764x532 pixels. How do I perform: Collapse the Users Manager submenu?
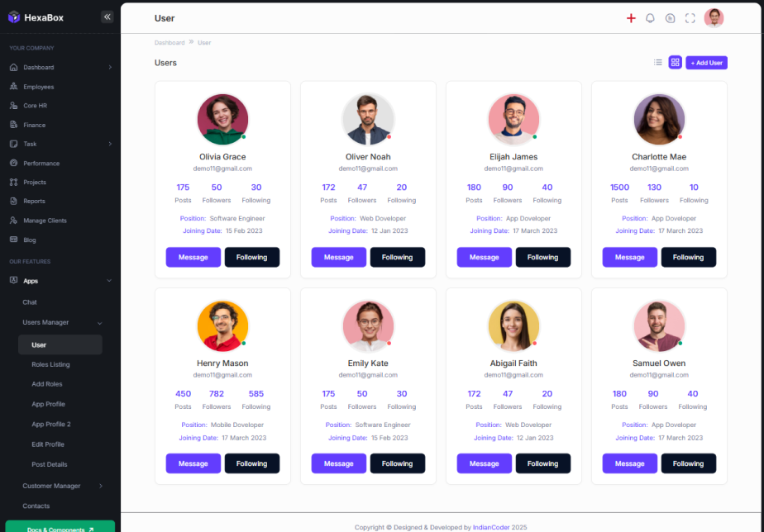tap(100, 323)
